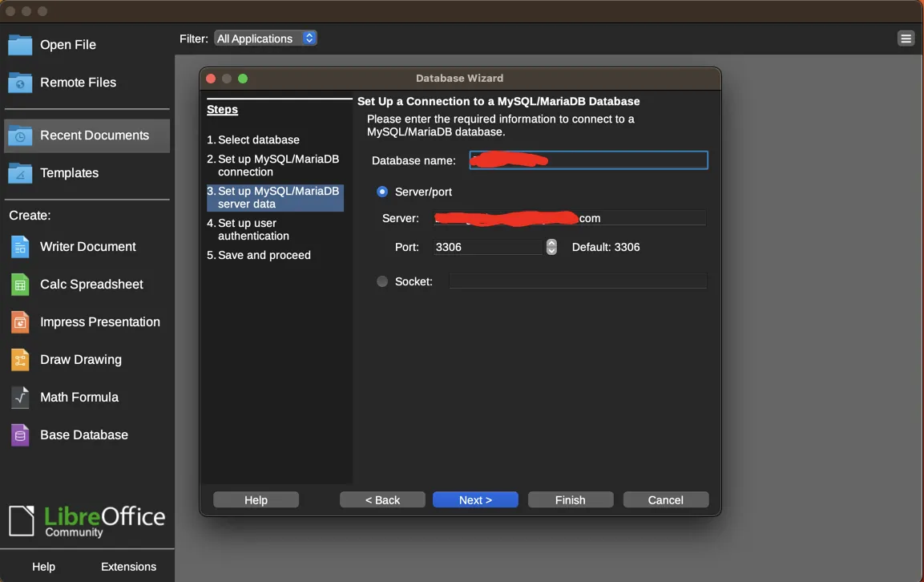Click the Help button in Database Wizard
Screen dimensions: 924x582
[256, 500]
